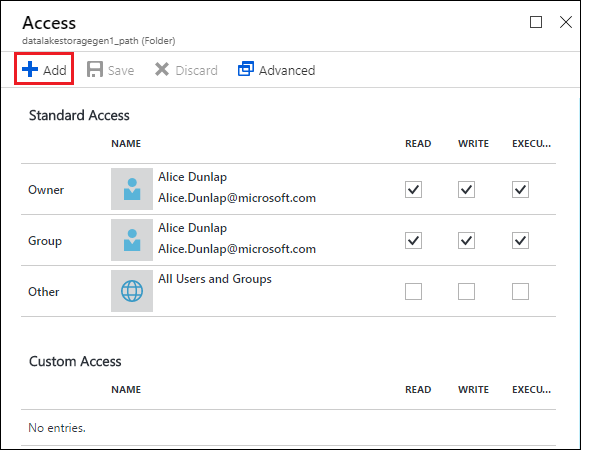Enable Write permission for Other
589x450 pixels.
point(466,291)
